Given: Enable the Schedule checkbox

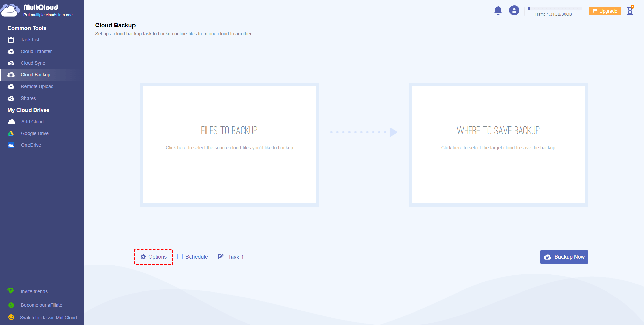Looking at the screenshot, I should point(180,257).
